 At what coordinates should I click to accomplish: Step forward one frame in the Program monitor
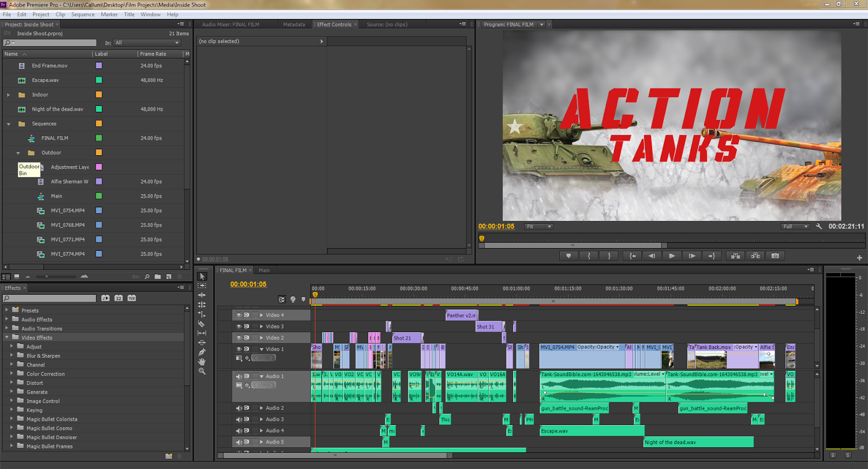692,256
